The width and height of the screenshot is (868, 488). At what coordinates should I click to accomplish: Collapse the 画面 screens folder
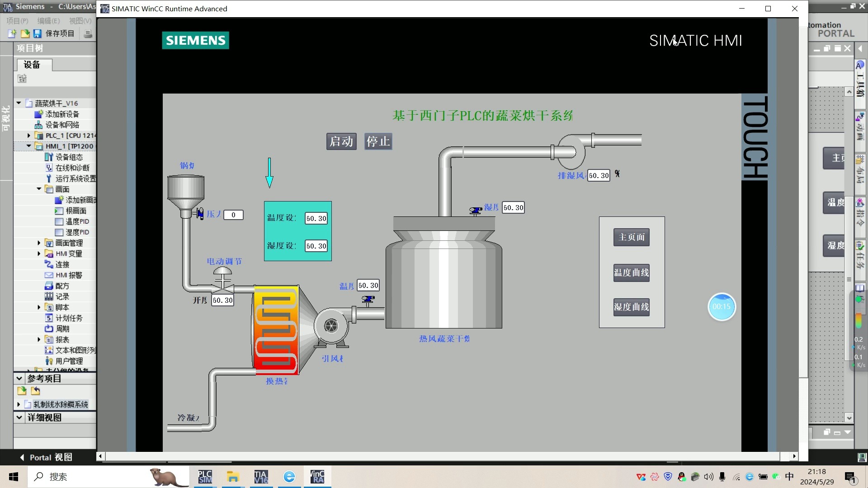click(39, 189)
